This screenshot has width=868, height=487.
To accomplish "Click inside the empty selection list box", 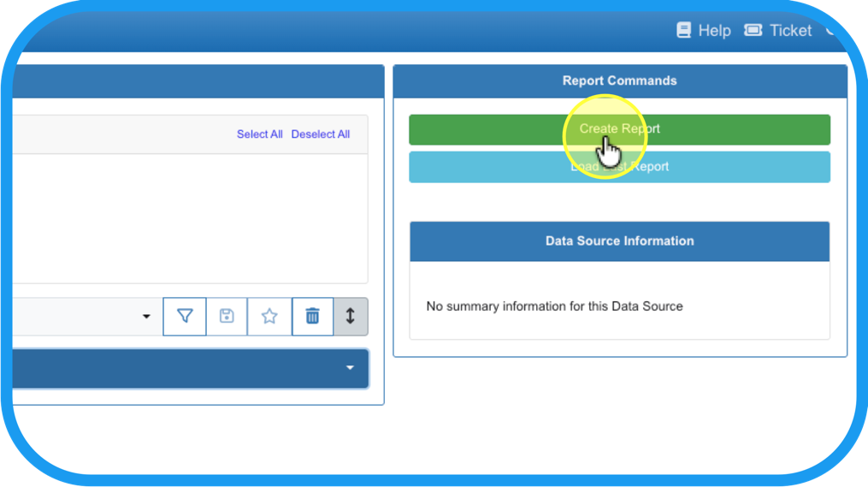I will click(x=188, y=218).
